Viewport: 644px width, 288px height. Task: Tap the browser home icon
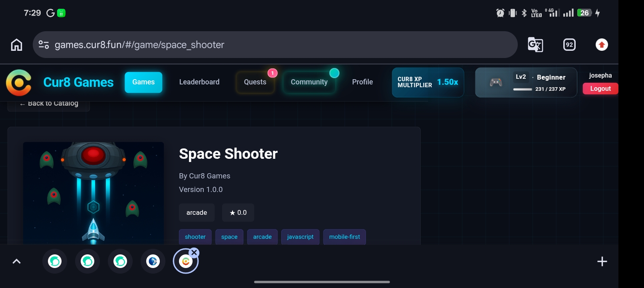tap(16, 45)
